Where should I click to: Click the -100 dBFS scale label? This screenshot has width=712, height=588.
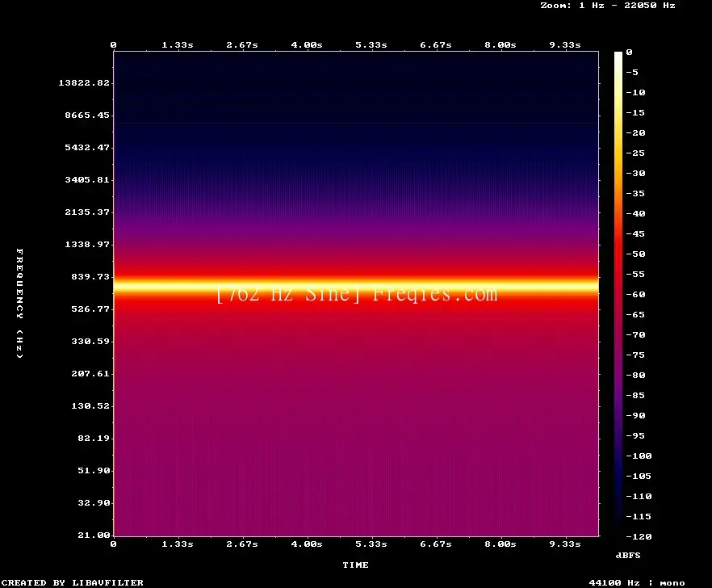(639, 456)
